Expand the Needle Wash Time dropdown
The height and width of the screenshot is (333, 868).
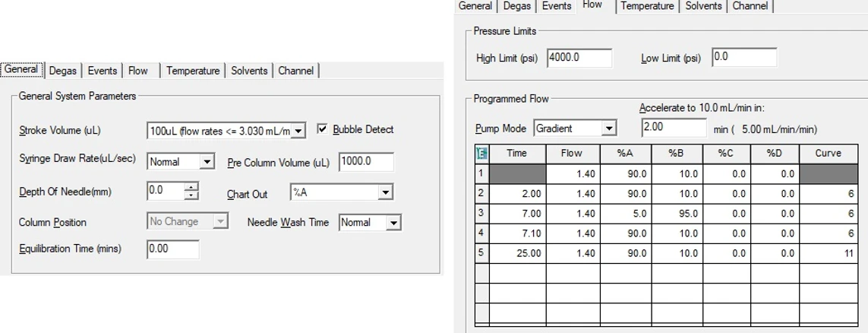tap(393, 223)
